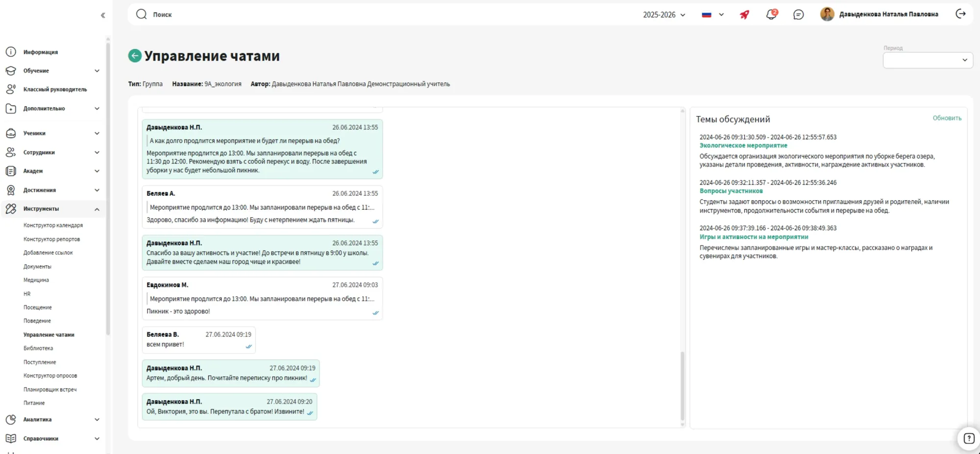980x454 pixels.
Task: Click the chat messages vertical scrollbar
Action: coord(682,386)
